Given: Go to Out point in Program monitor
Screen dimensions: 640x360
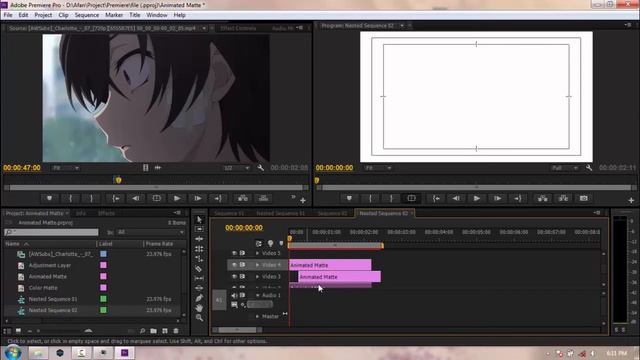Looking at the screenshot, I should tap(518, 198).
